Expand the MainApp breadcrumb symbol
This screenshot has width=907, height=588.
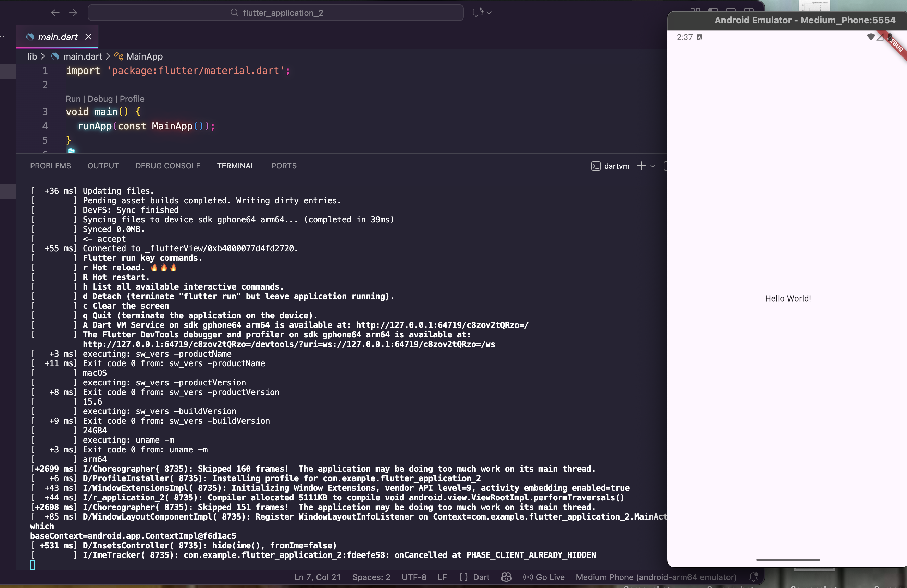144,56
